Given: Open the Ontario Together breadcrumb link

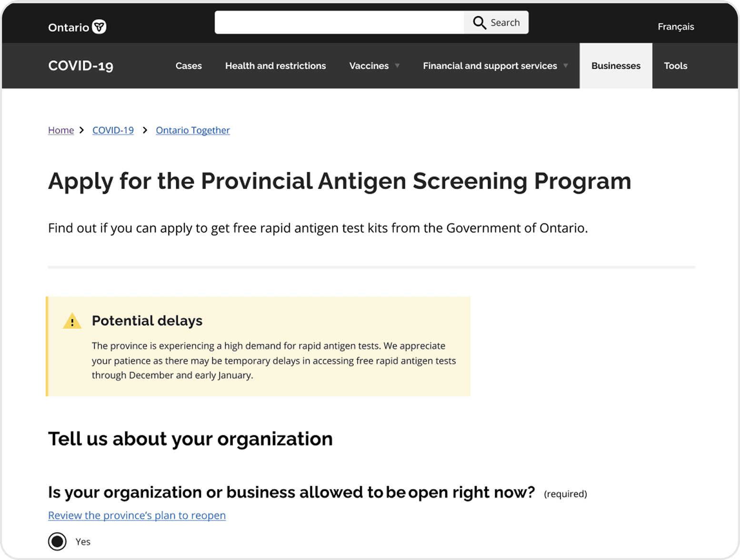Looking at the screenshot, I should 193,130.
